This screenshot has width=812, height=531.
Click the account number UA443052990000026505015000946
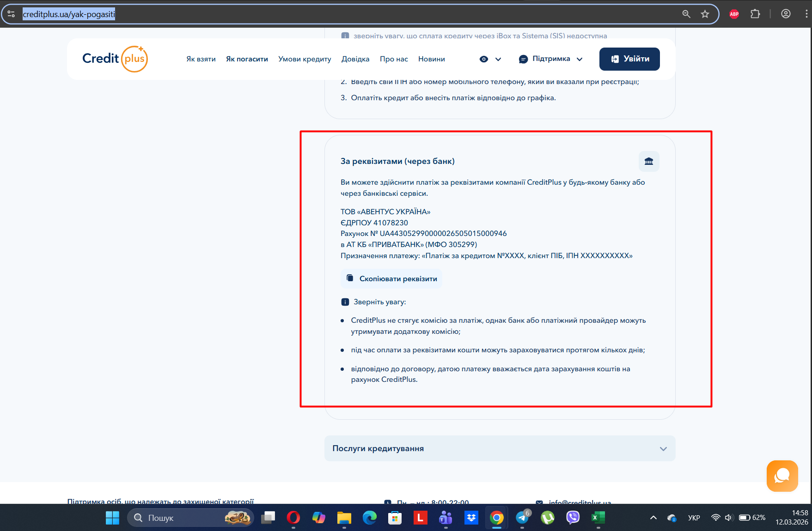pyautogui.click(x=443, y=234)
